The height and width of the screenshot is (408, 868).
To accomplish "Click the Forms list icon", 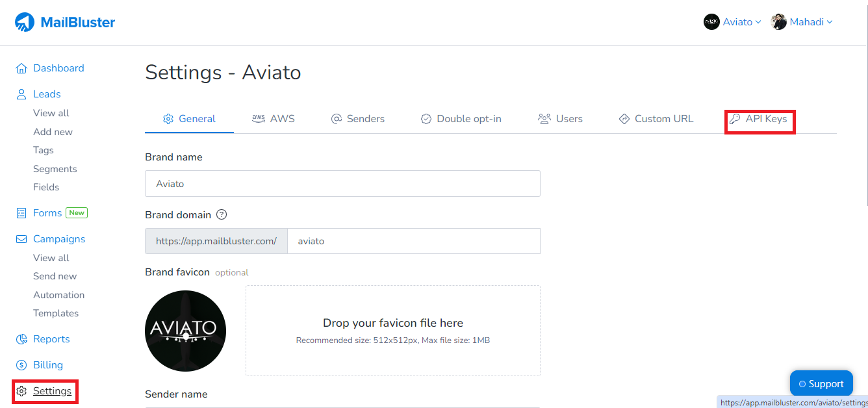I will tap(21, 213).
